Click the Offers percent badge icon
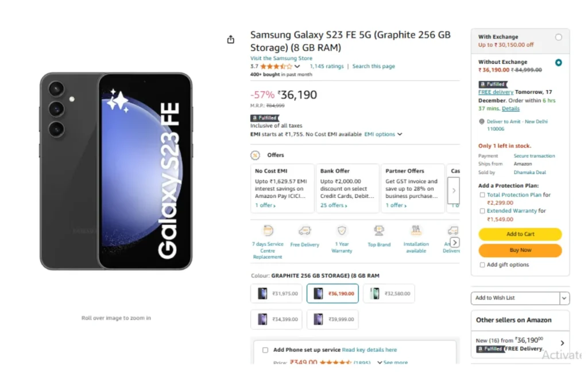The width and height of the screenshot is (588, 392). [256, 155]
